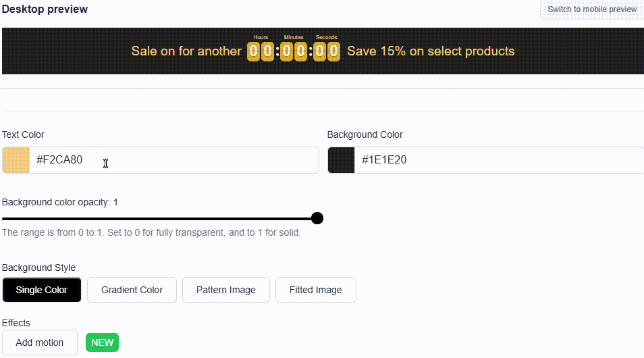
Task: Click the #F2CA80 text color field
Action: pyautogui.click(x=174, y=160)
